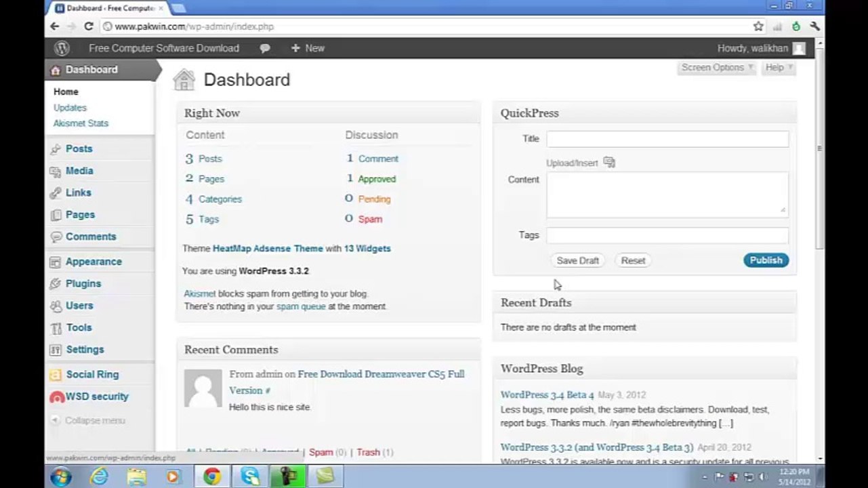868x488 pixels.
Task: Select the Dashboard browser tab
Action: [x=108, y=8]
